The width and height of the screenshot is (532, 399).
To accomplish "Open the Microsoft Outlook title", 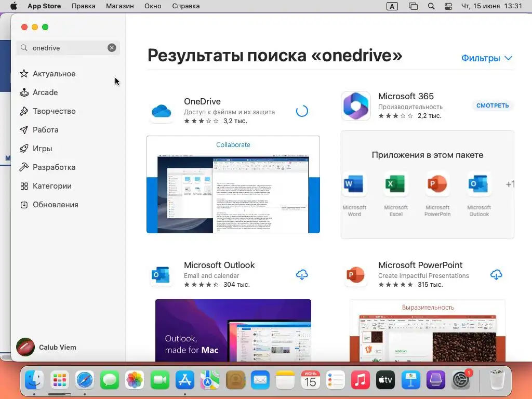I will click(x=219, y=265).
